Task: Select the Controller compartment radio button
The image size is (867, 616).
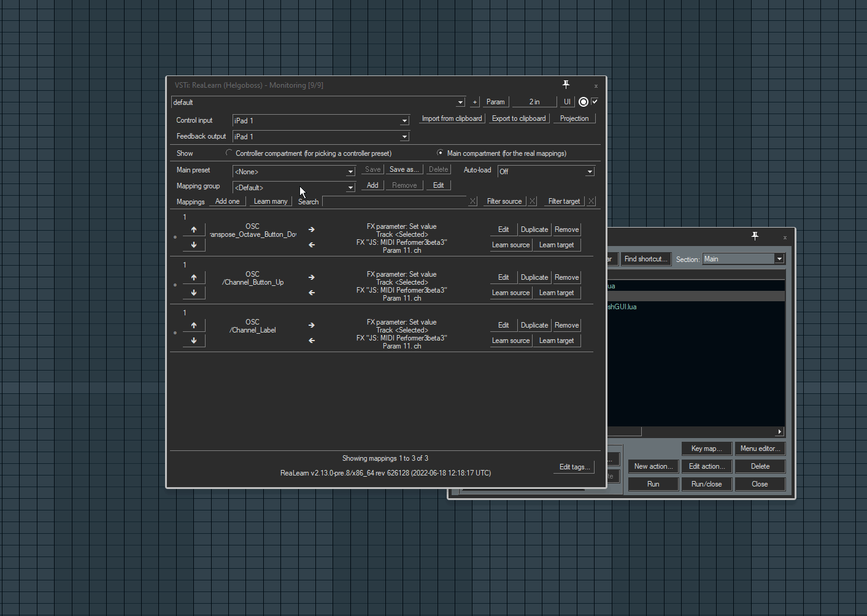Action: pyautogui.click(x=229, y=153)
